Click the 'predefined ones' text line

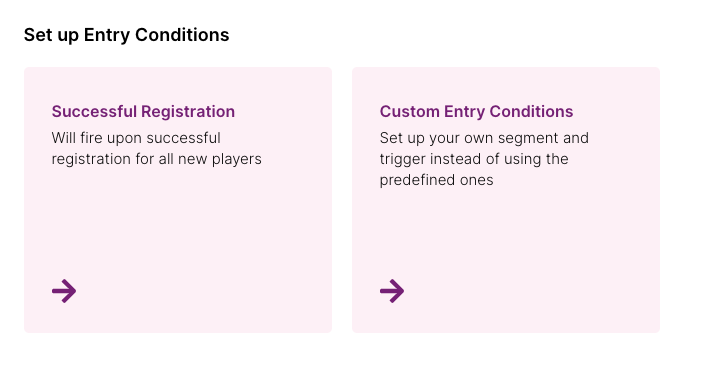pyautogui.click(x=437, y=180)
